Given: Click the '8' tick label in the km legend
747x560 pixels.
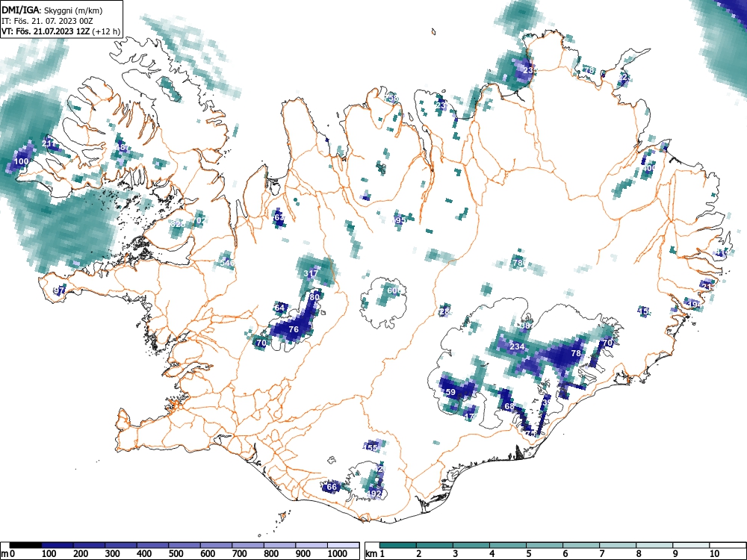Looking at the screenshot, I should click(639, 554).
